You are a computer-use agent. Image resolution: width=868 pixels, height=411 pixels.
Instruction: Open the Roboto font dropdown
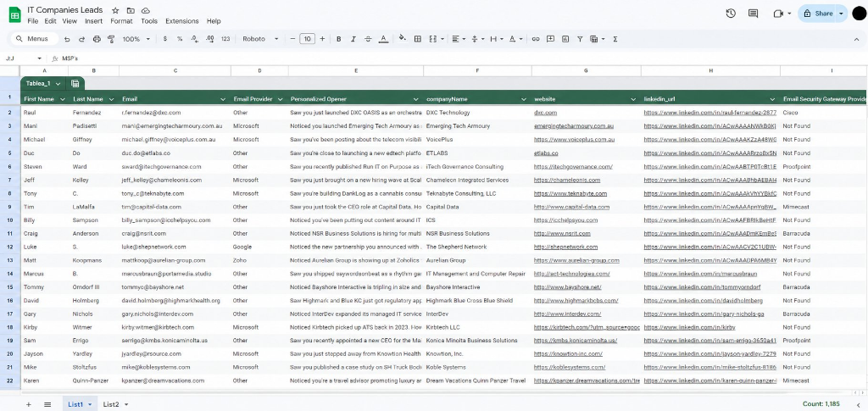coord(260,39)
